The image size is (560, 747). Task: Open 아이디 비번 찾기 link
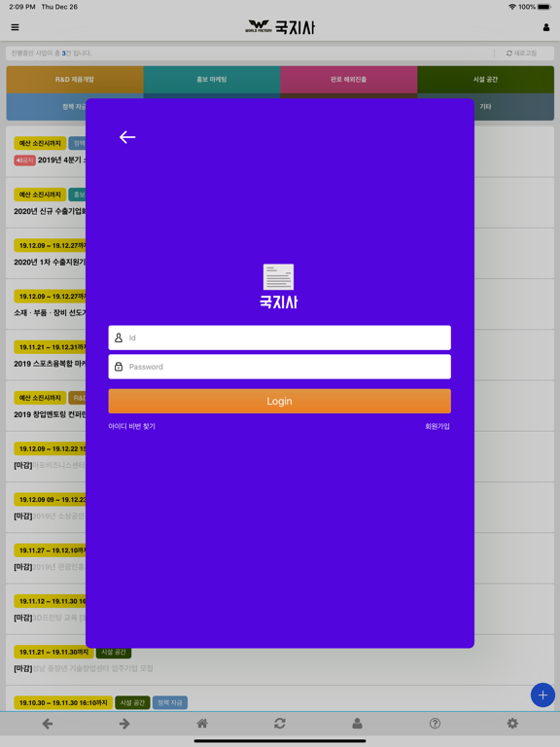pyautogui.click(x=132, y=426)
